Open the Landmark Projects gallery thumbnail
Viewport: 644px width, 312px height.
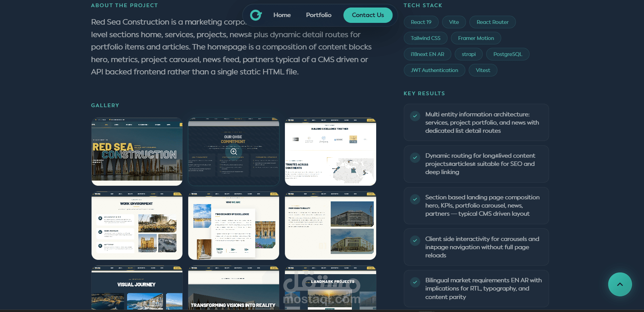click(330, 288)
